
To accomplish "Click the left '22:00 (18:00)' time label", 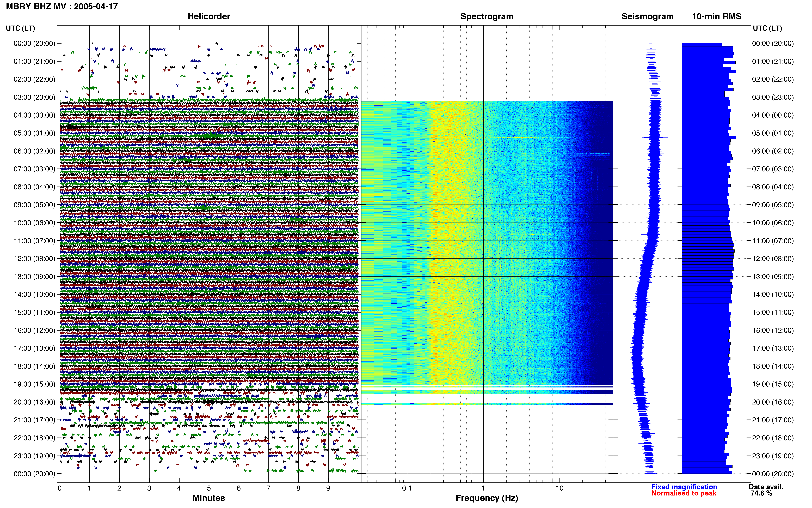I will tap(34, 438).
